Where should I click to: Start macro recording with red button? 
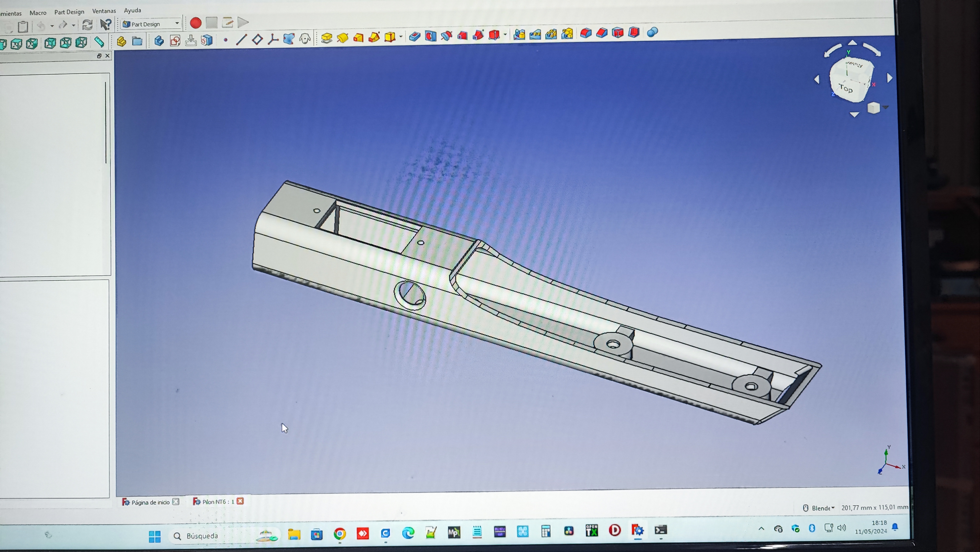[x=196, y=23]
